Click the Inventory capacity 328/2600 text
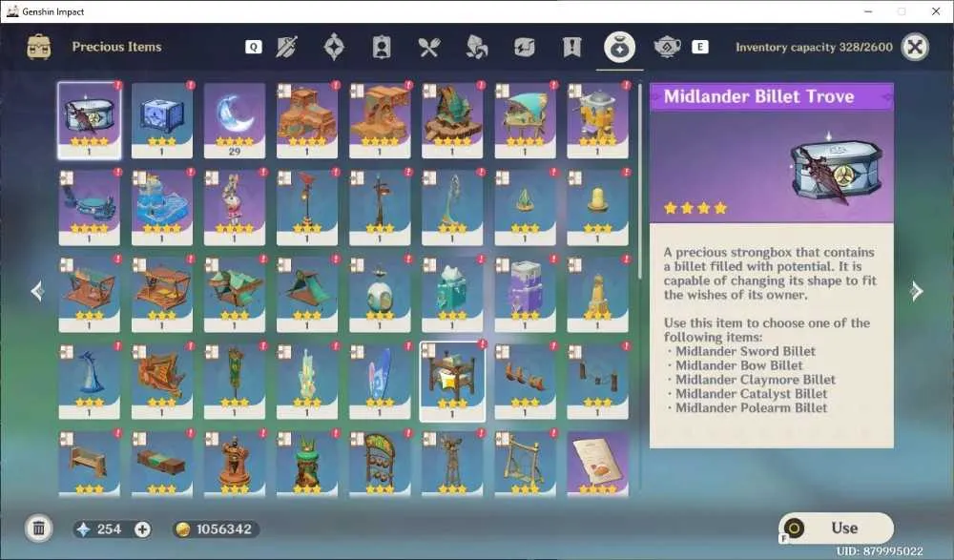Viewport: 954px width, 560px height. 814,47
